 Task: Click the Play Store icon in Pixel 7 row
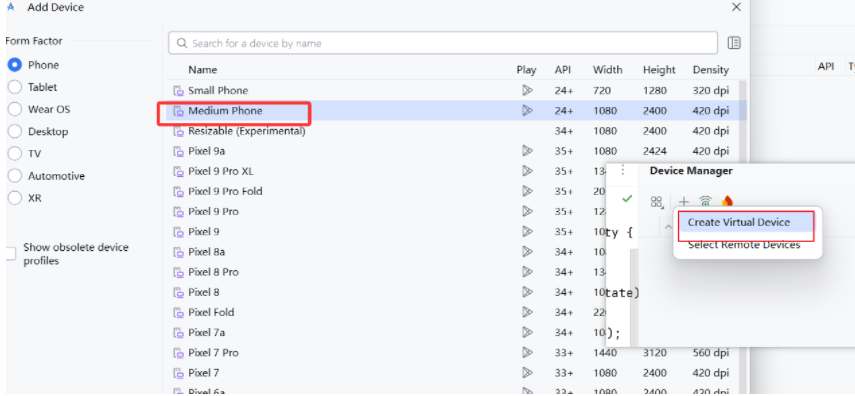click(x=527, y=373)
